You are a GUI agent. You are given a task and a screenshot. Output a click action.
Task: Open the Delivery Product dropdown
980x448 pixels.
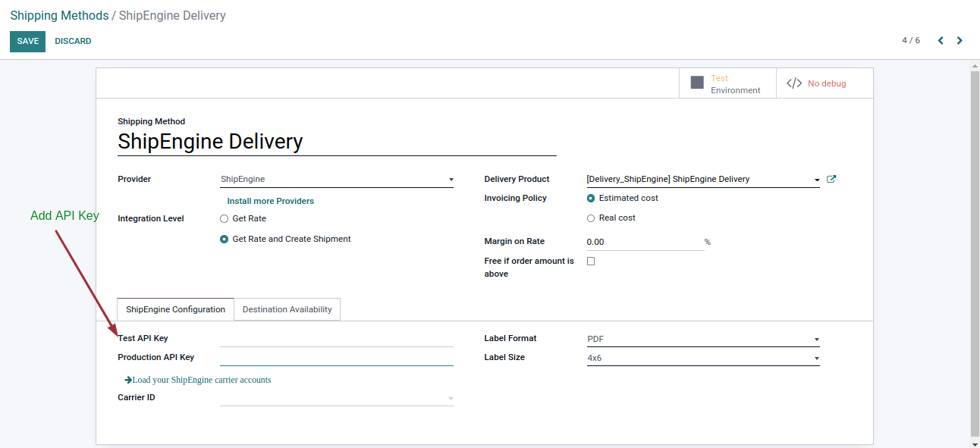[x=703, y=180]
